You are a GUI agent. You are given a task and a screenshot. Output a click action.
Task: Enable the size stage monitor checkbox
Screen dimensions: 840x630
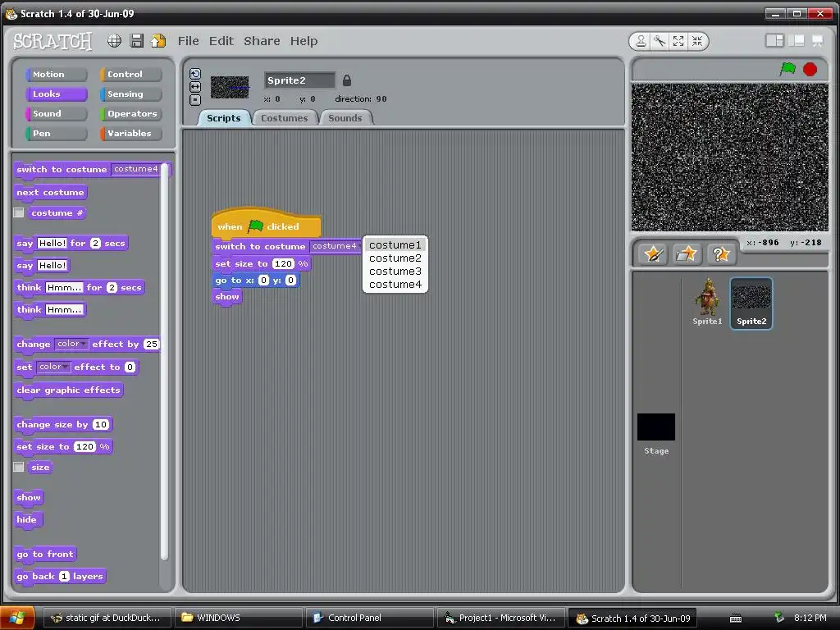click(x=19, y=467)
